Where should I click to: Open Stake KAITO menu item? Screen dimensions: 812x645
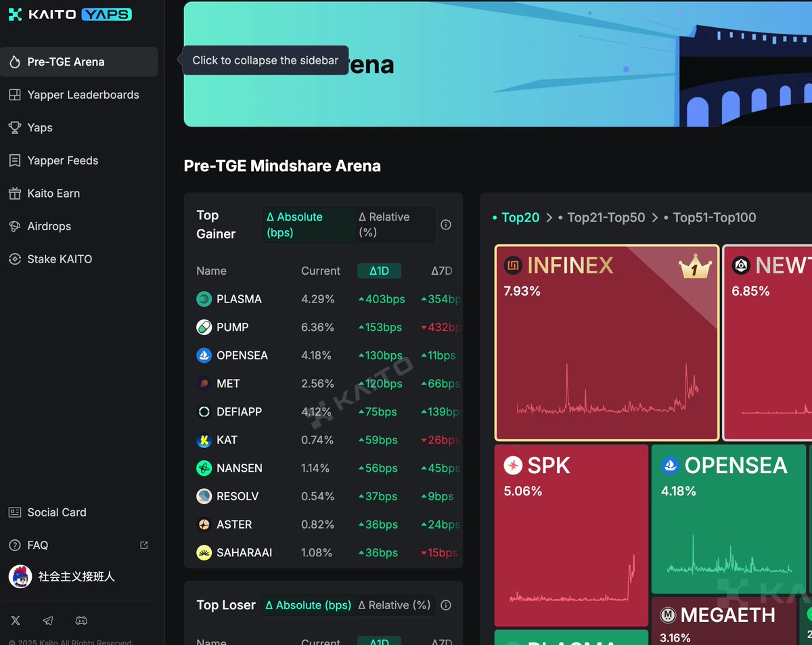pos(79,259)
